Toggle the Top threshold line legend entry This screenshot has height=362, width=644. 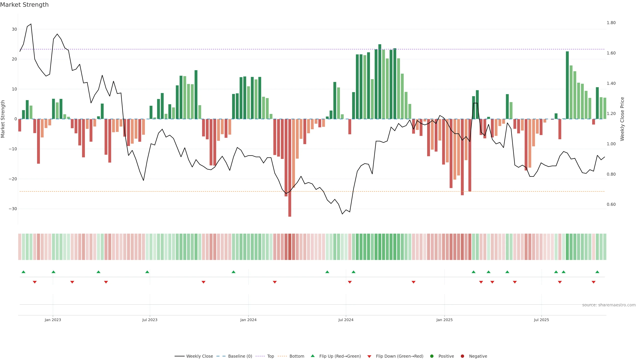tap(270, 356)
